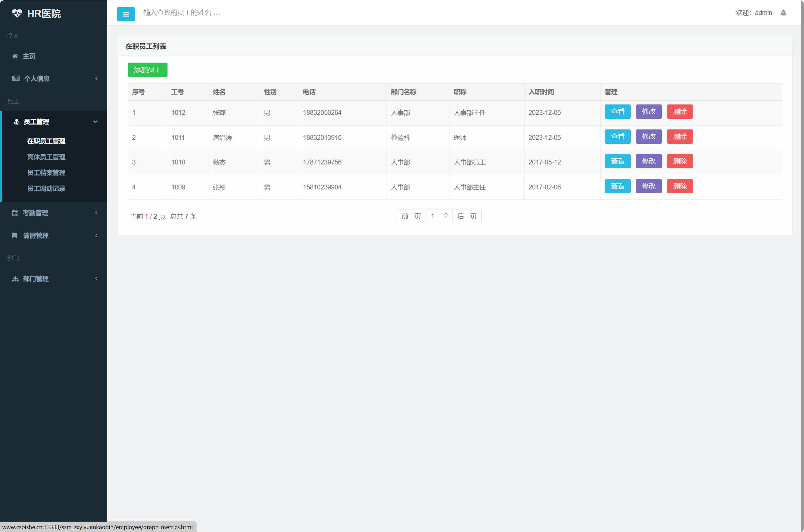The width and height of the screenshot is (804, 532).
Task: Expand the 考勤管理 submenu arrow
Action: tap(96, 213)
